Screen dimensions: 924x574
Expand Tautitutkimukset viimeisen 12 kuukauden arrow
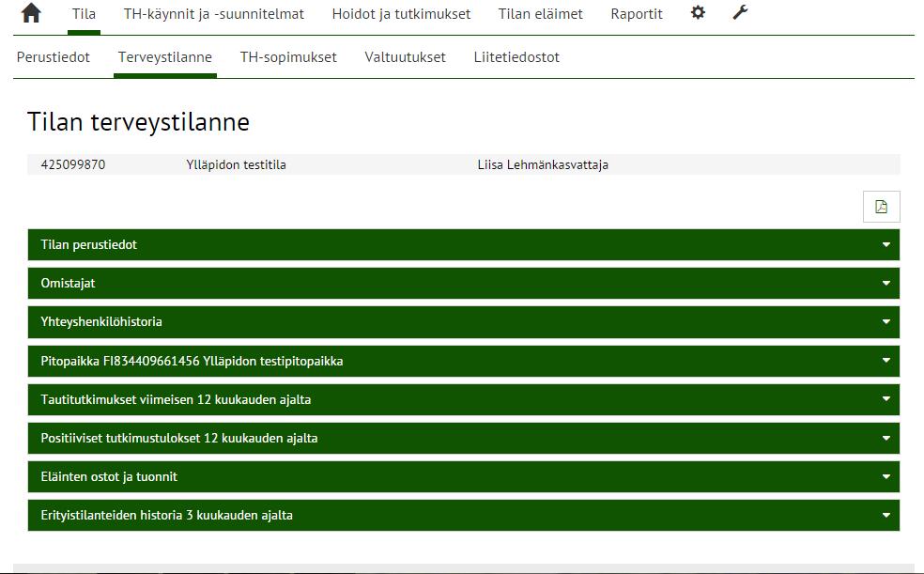[885, 399]
